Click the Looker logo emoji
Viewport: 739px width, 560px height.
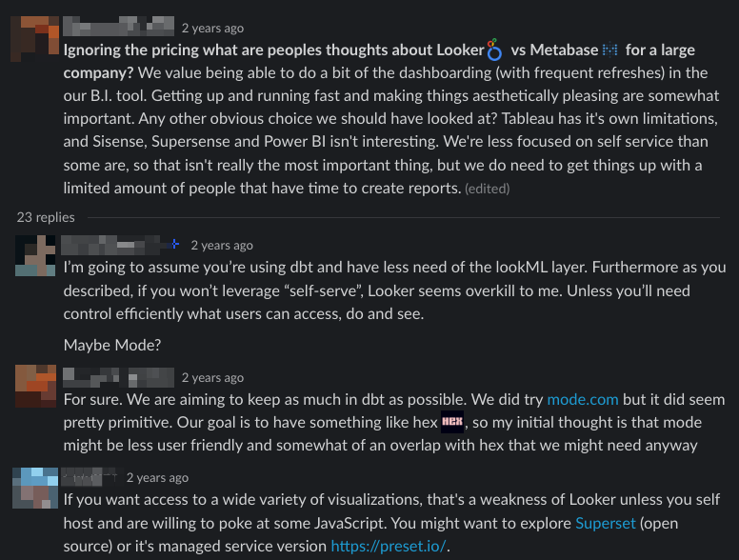[494, 50]
